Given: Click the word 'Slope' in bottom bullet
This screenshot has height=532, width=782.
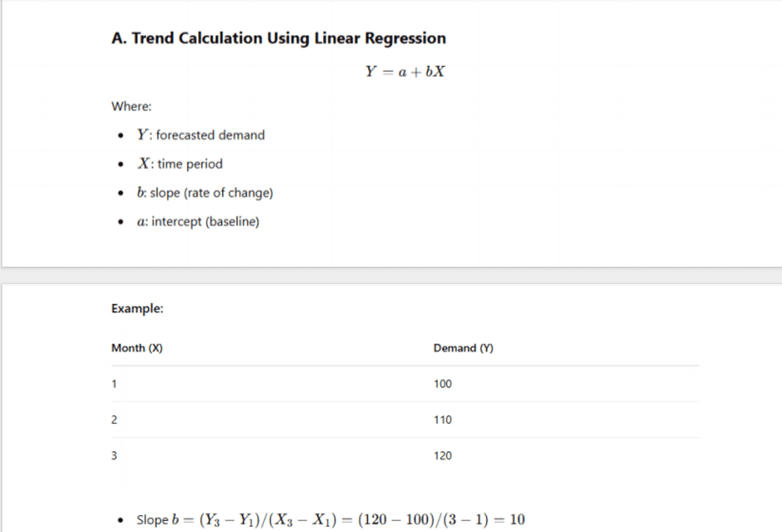Looking at the screenshot, I should (152, 520).
